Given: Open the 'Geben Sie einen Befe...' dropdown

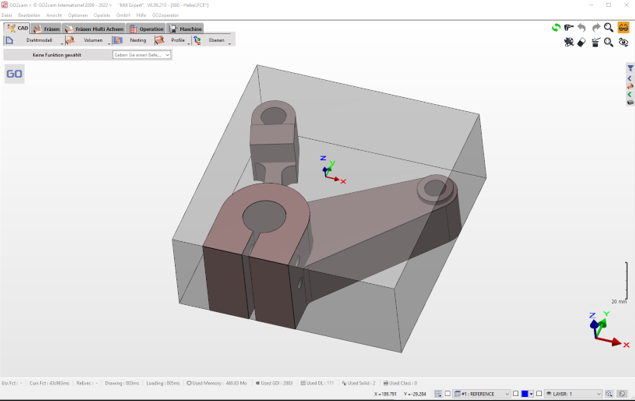Looking at the screenshot, I should tap(142, 55).
